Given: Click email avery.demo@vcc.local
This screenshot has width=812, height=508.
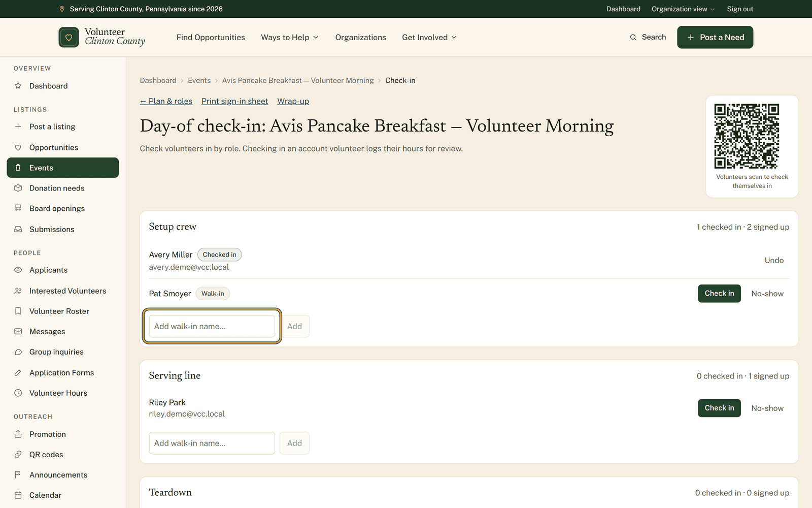Looking at the screenshot, I should [189, 267].
